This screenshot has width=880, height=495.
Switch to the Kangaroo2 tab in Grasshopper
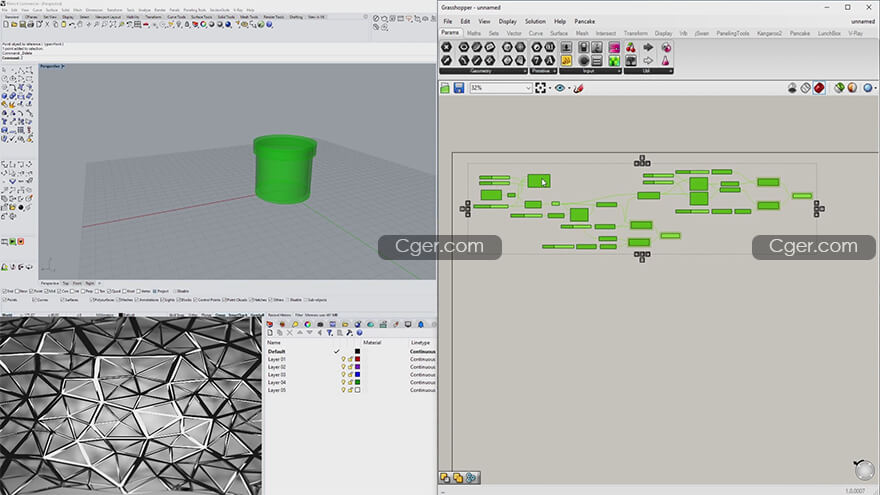tap(769, 34)
